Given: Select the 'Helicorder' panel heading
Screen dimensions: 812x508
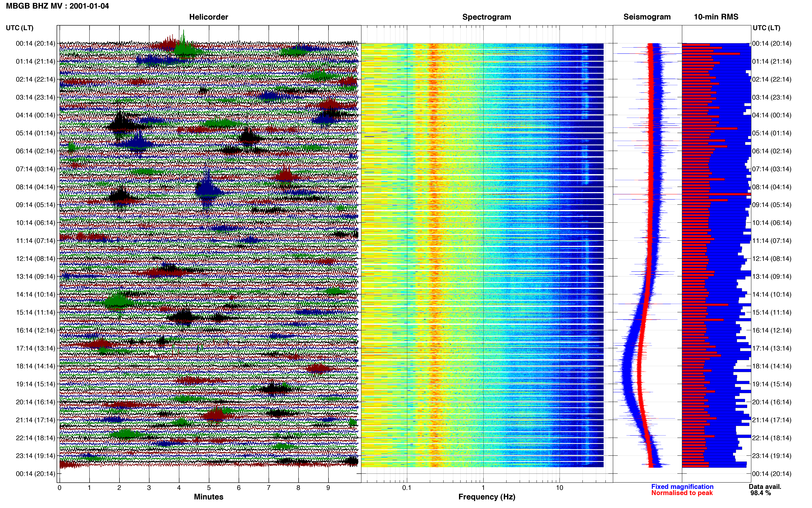Looking at the screenshot, I should [209, 17].
